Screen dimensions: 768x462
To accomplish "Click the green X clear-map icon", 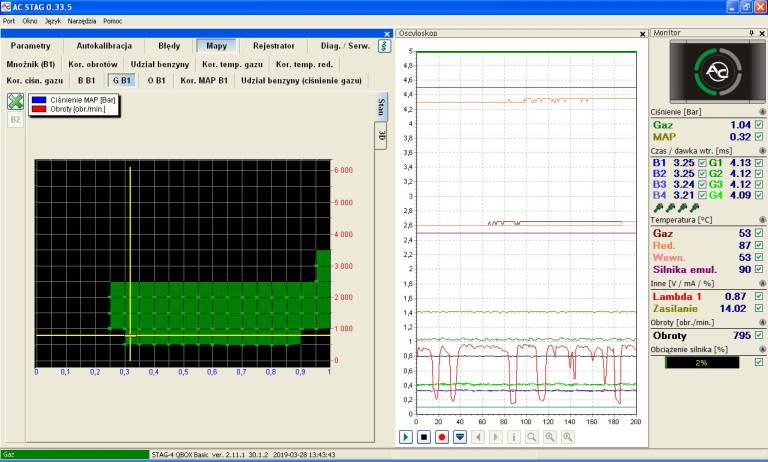I will click(15, 101).
